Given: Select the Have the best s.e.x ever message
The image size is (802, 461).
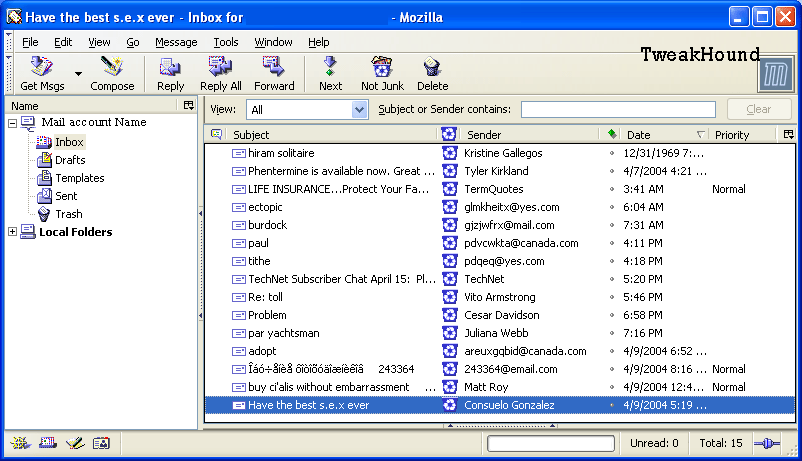Looking at the screenshot, I should click(x=500, y=405).
